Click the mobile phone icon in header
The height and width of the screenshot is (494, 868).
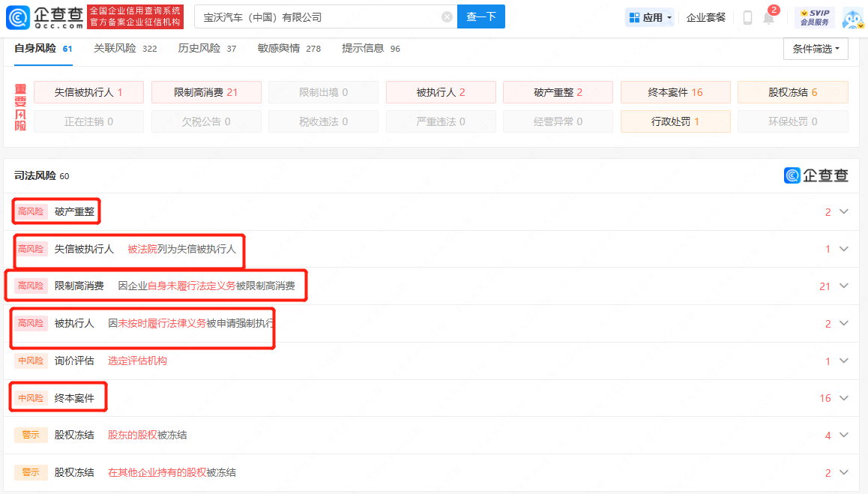click(747, 18)
